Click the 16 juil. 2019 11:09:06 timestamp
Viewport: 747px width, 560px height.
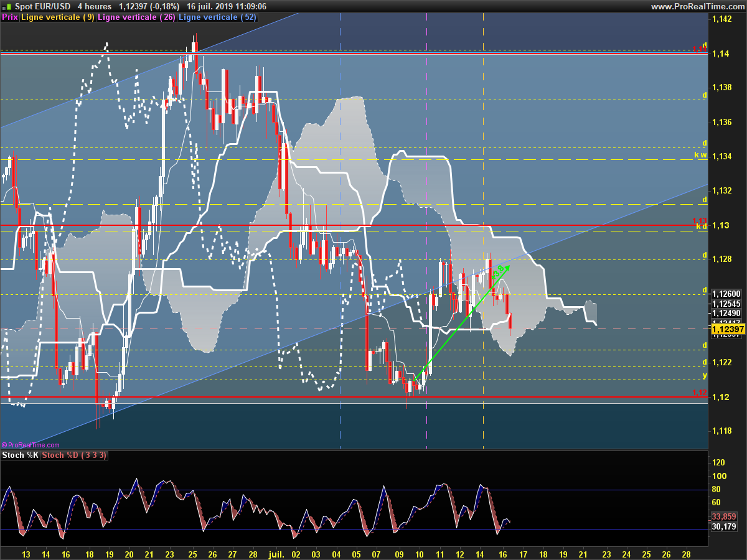click(x=227, y=6)
